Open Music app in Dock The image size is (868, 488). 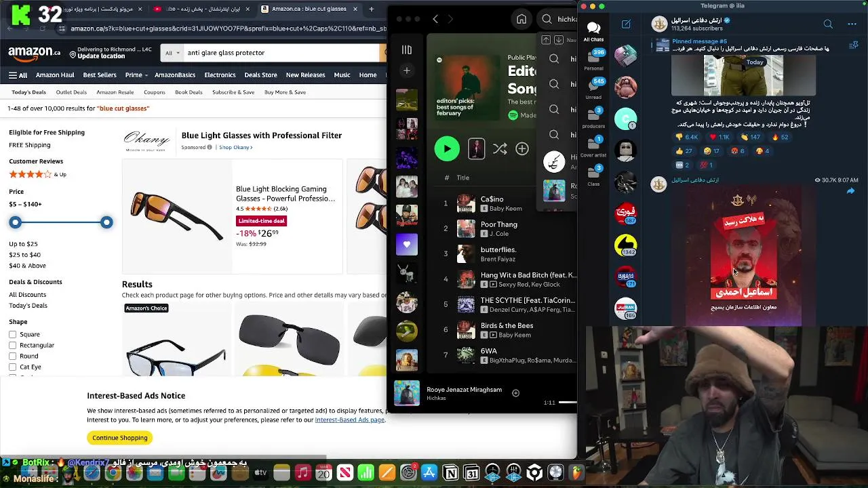pos(303,473)
